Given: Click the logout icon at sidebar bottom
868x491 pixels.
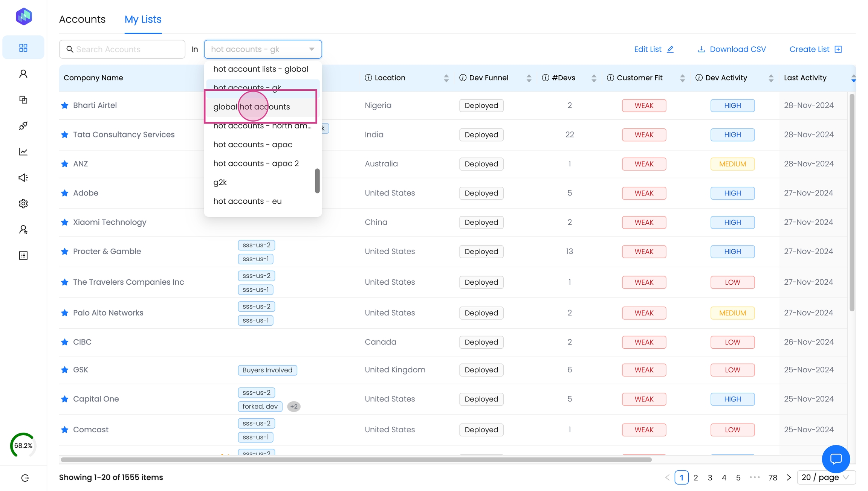Looking at the screenshot, I should pyautogui.click(x=25, y=478).
